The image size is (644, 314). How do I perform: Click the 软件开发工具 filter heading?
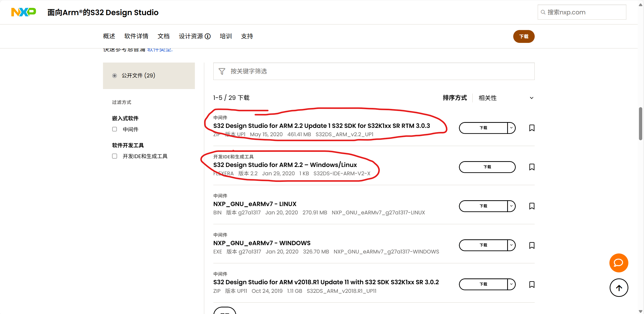point(128,145)
